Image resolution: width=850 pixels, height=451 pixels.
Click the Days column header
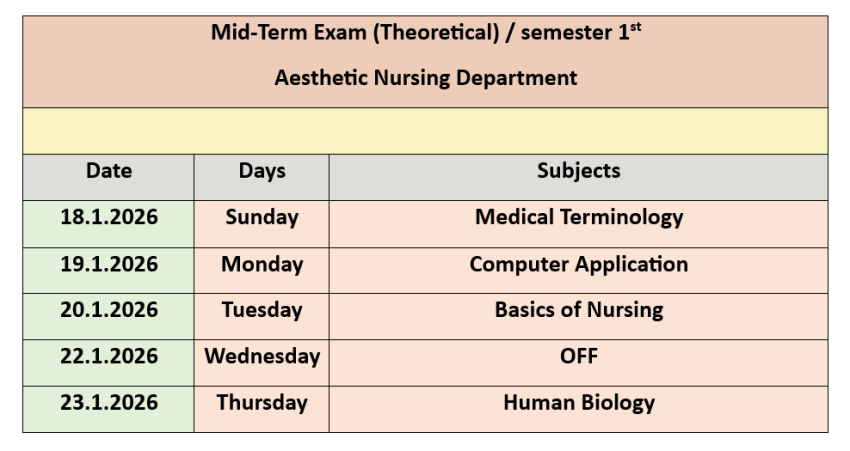tap(262, 171)
